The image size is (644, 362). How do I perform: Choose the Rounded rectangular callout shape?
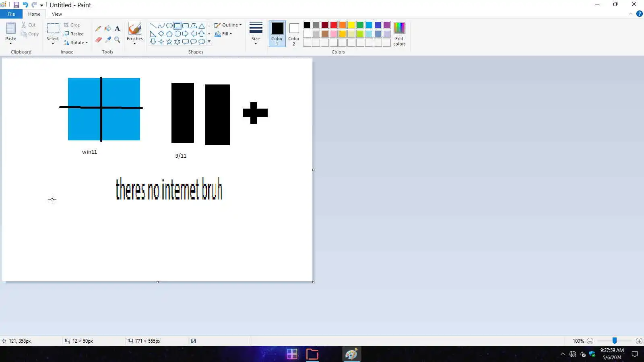coord(185,41)
